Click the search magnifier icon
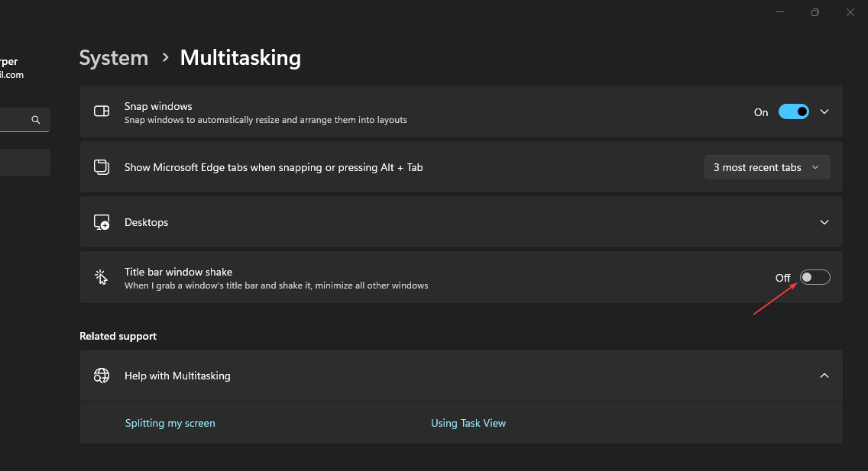Viewport: 868px width, 471px height. pyautogui.click(x=36, y=120)
